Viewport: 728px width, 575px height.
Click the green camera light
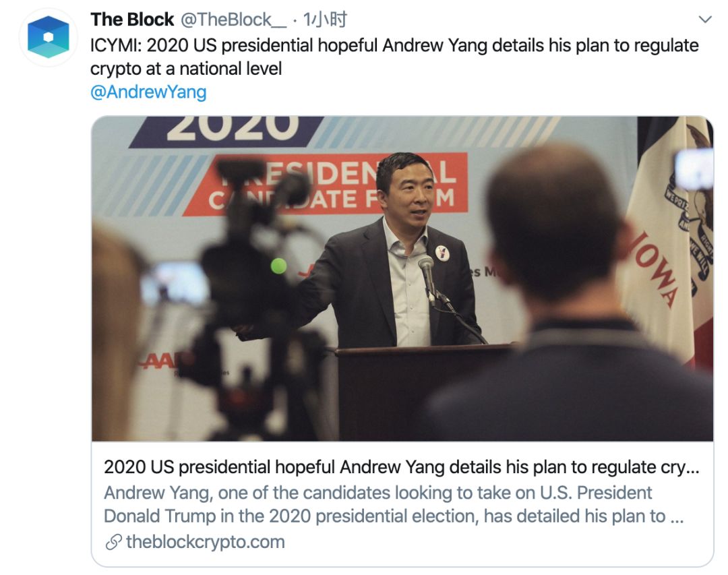[x=278, y=266]
